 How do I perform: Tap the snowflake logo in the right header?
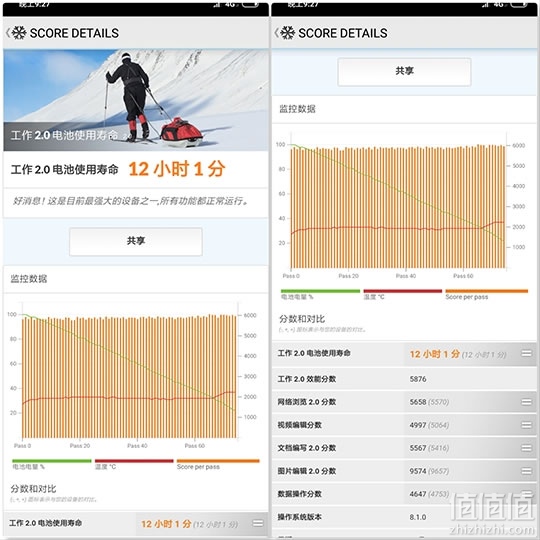pos(288,33)
